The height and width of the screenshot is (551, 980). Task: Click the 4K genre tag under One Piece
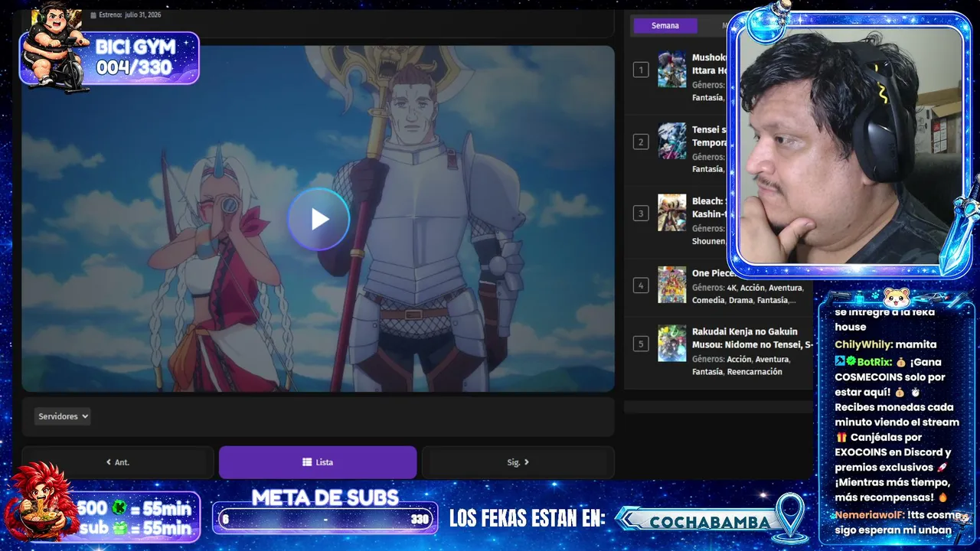tap(731, 288)
